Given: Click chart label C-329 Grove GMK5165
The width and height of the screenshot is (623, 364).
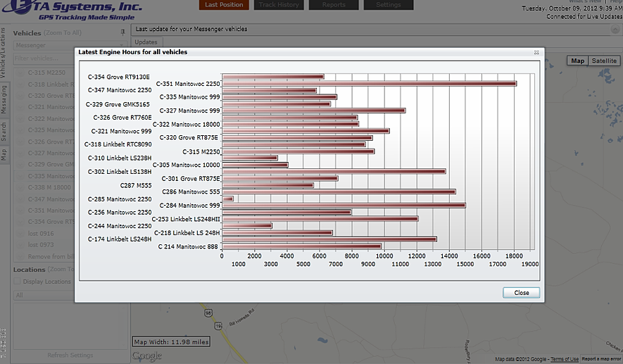Looking at the screenshot, I should pos(118,104).
